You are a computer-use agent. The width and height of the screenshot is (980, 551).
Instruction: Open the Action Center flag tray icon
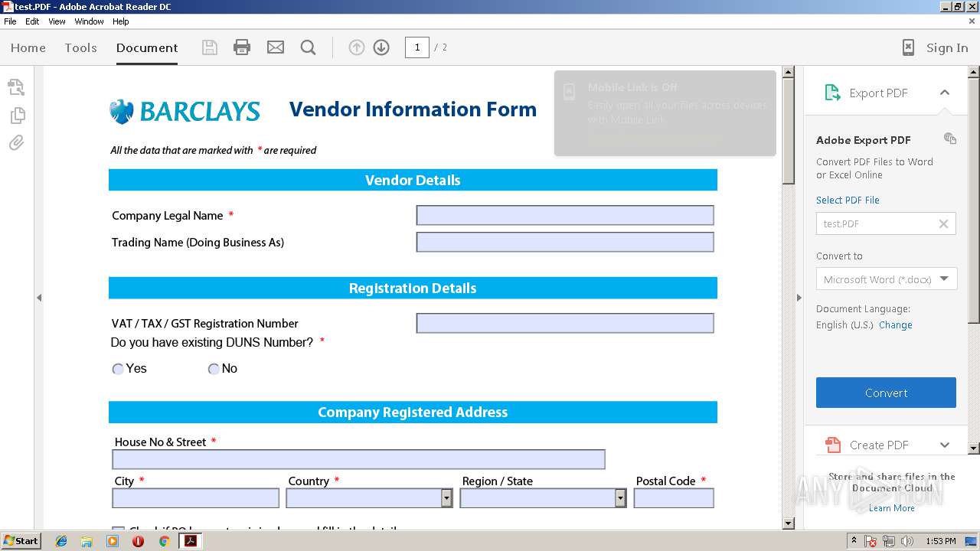pos(871,541)
